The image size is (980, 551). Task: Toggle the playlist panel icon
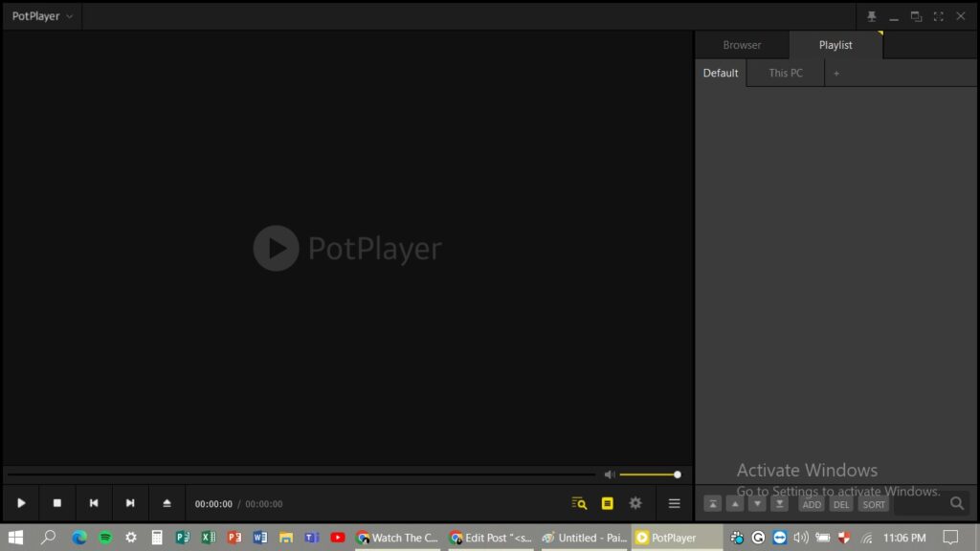click(x=607, y=503)
